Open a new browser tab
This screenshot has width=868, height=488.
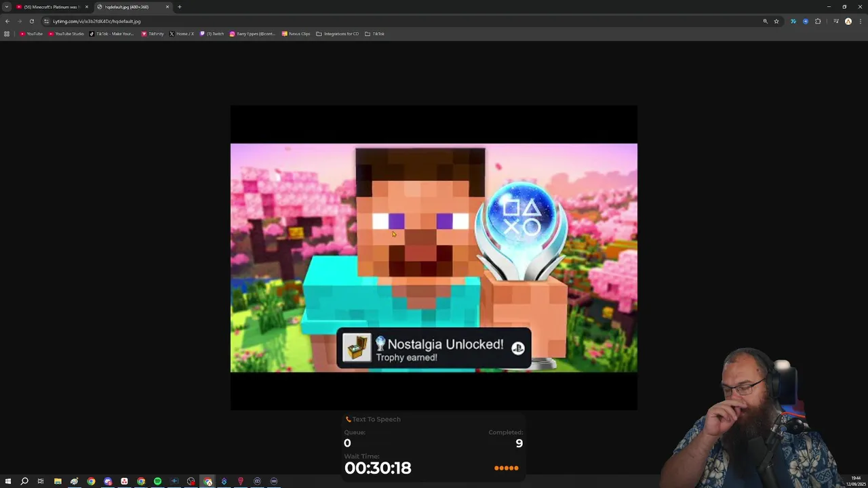click(x=179, y=7)
